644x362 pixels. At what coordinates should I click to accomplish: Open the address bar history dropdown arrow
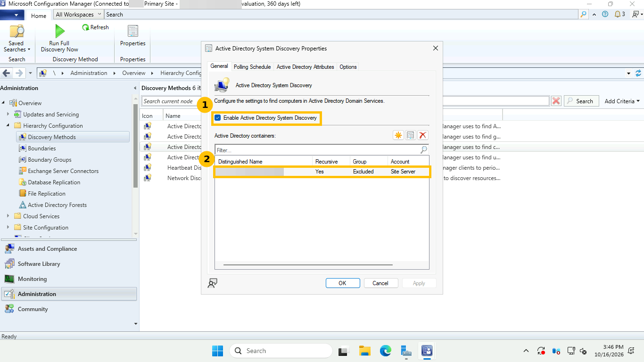tap(628, 74)
